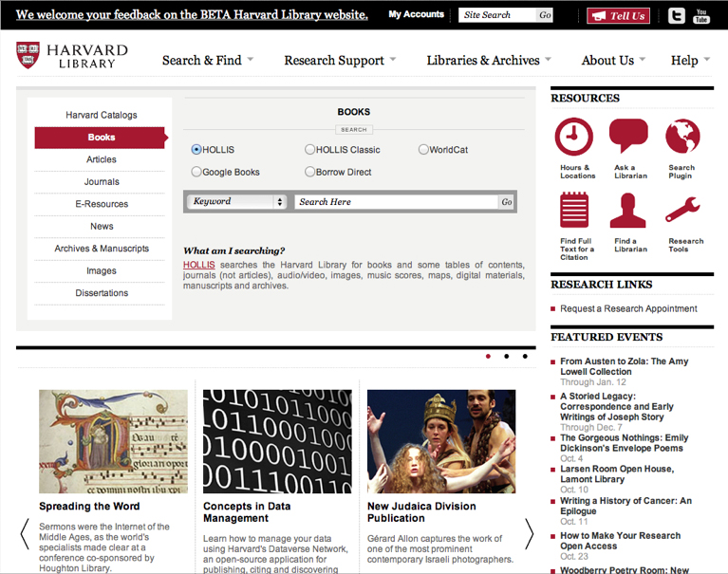Expand the Libraries & Archives menu
The image size is (728, 574).
[489, 61]
